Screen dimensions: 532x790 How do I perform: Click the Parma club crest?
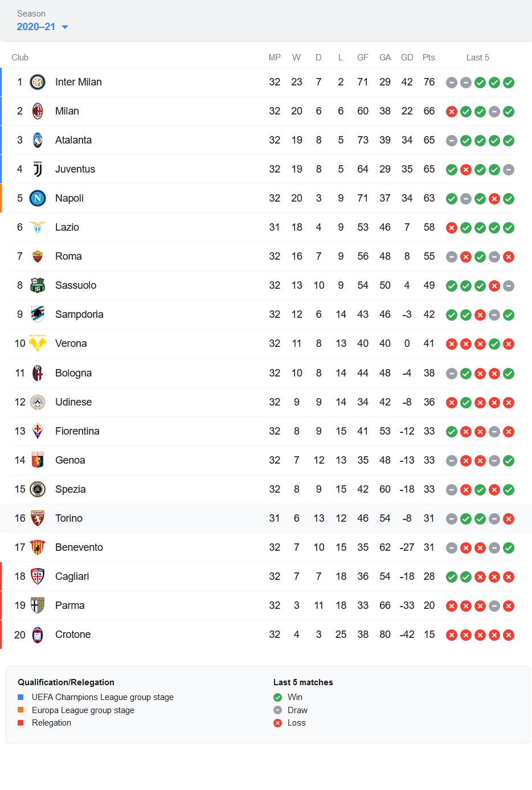tap(38, 605)
